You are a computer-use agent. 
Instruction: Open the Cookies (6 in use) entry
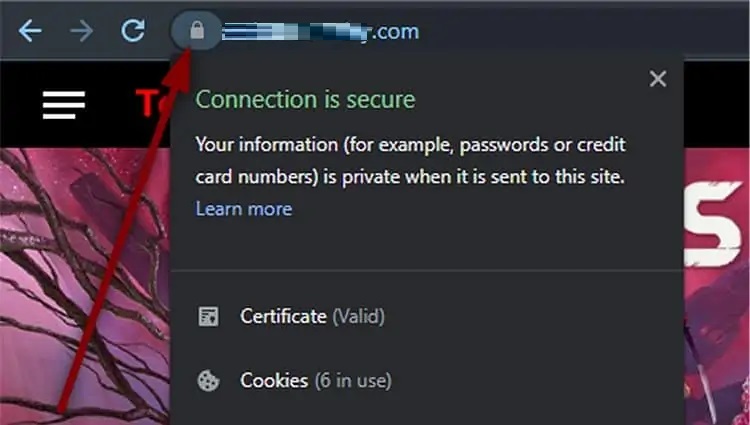coord(315,381)
